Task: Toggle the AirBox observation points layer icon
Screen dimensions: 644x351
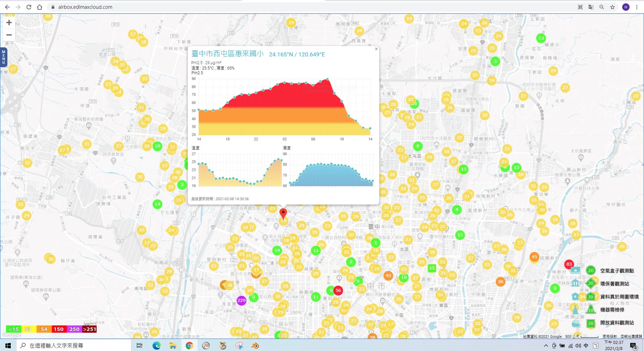Action: [x=575, y=270]
